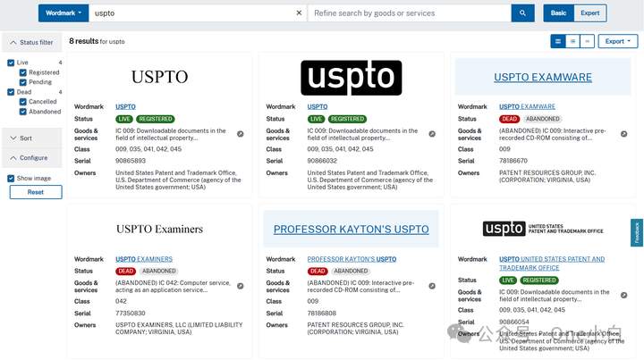Open the Wordmark search type dropdown

pos(64,13)
